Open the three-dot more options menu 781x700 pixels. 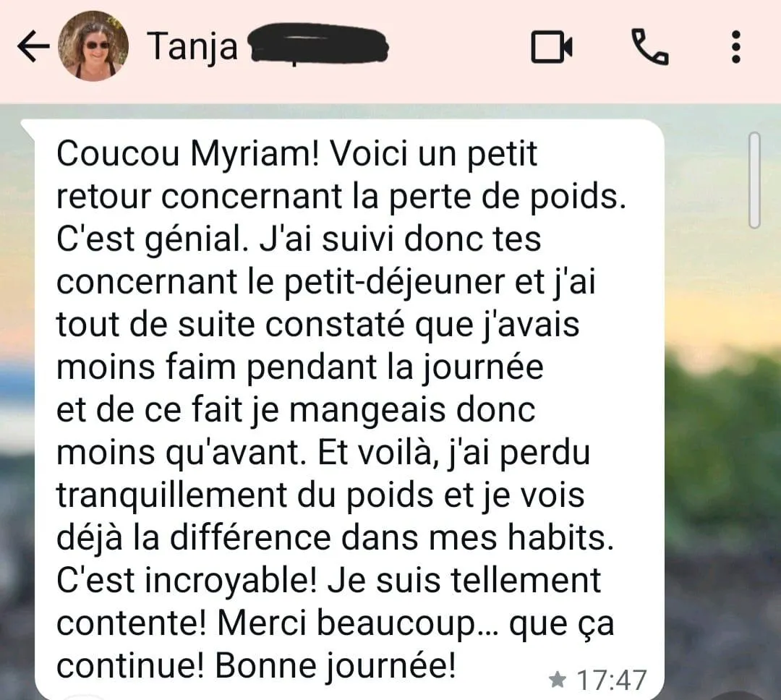[x=736, y=47]
